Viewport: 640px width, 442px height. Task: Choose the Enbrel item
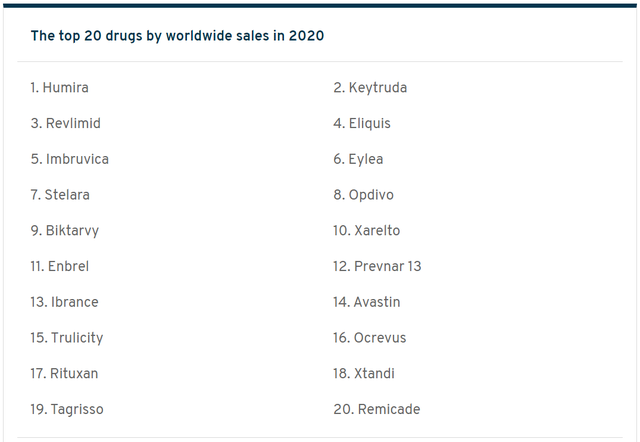[60, 266]
